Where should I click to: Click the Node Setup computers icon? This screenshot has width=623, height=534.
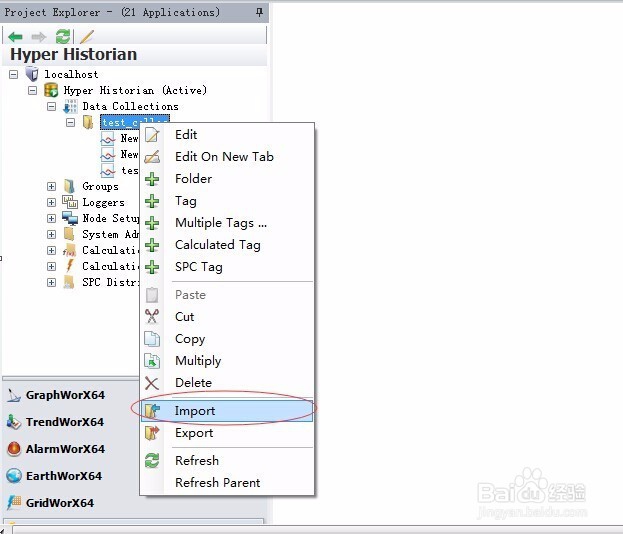(70, 218)
